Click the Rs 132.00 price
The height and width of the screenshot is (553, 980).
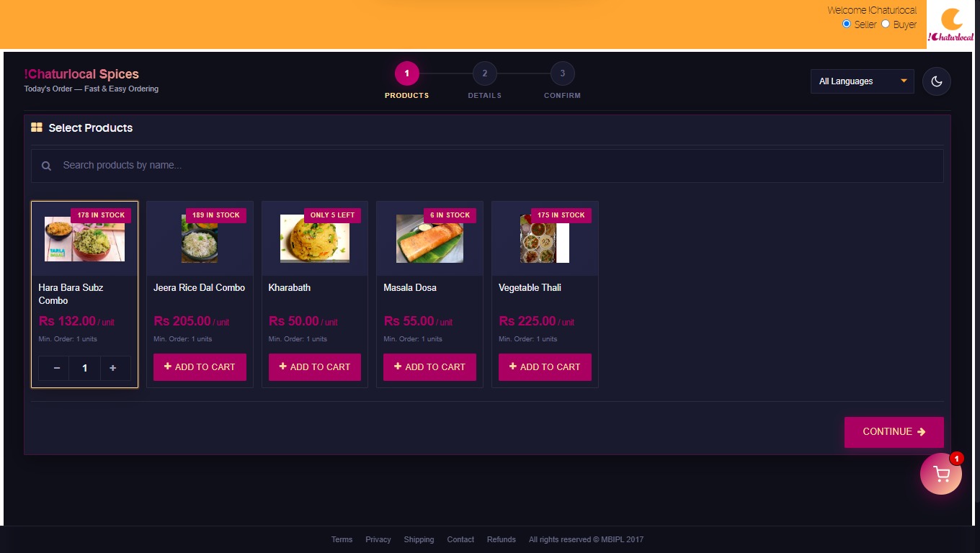tap(67, 321)
